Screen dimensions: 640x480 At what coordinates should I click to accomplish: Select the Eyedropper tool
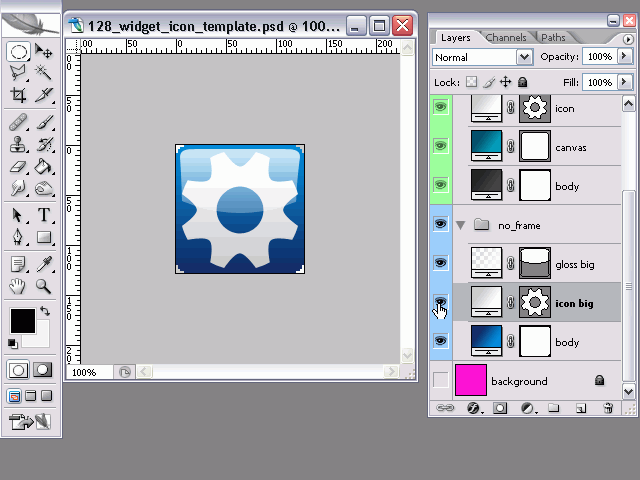(43, 264)
